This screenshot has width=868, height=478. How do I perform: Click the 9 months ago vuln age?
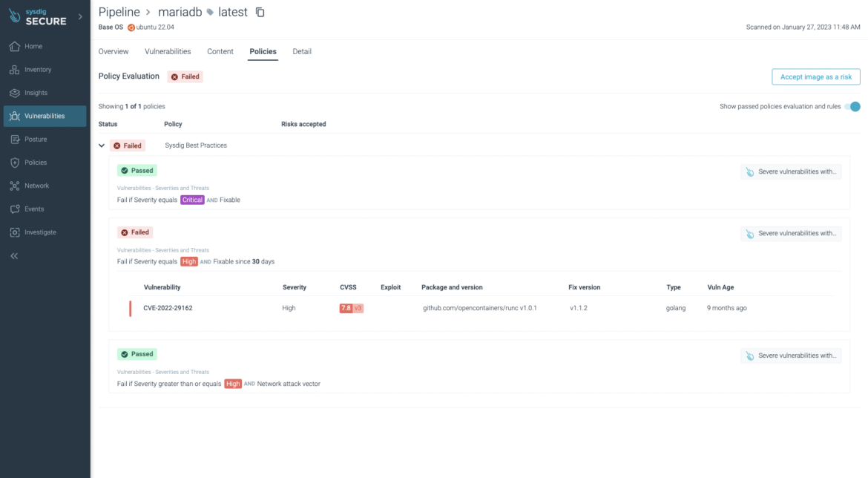point(727,308)
